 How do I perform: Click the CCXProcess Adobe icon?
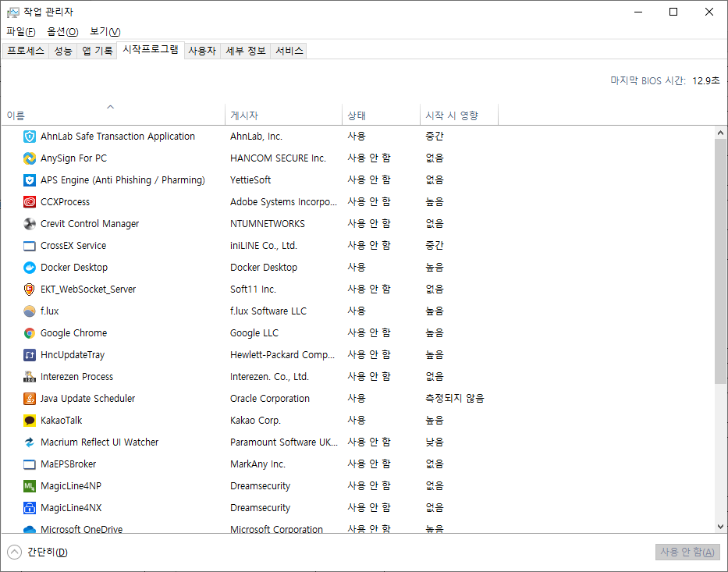coord(29,202)
